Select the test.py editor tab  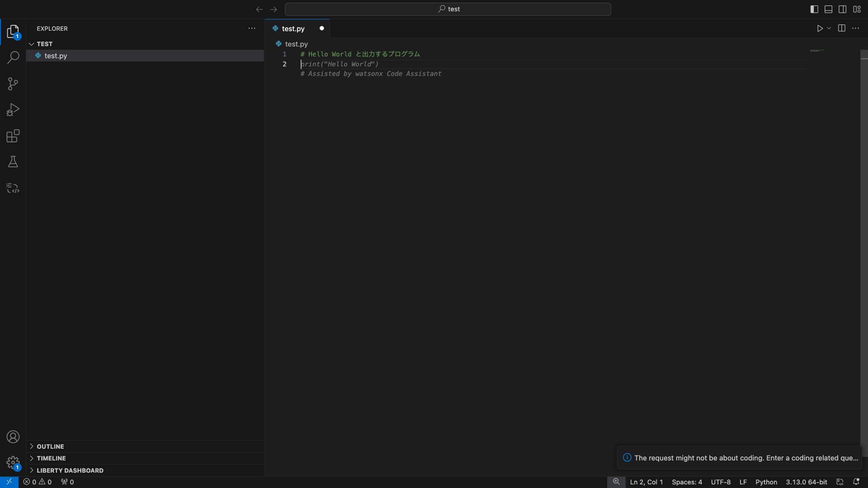pos(293,28)
